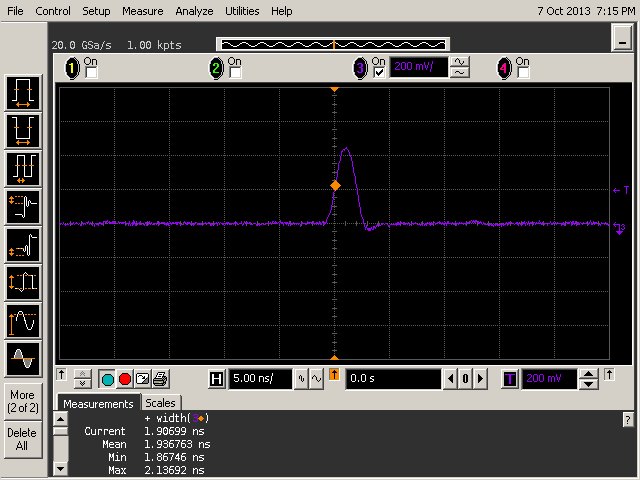Adjust trigger level 200 mV stepper arrows
The width and height of the screenshot is (640, 480).
[589, 379]
